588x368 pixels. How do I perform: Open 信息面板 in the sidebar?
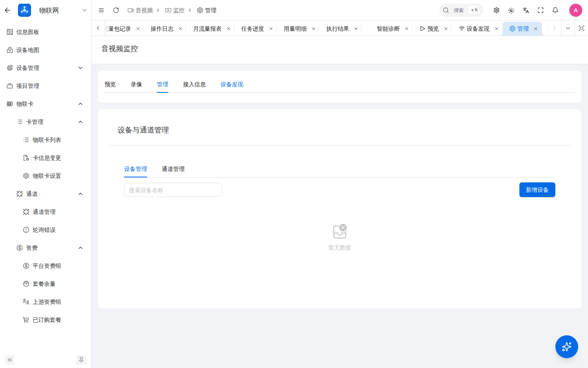pos(45,32)
